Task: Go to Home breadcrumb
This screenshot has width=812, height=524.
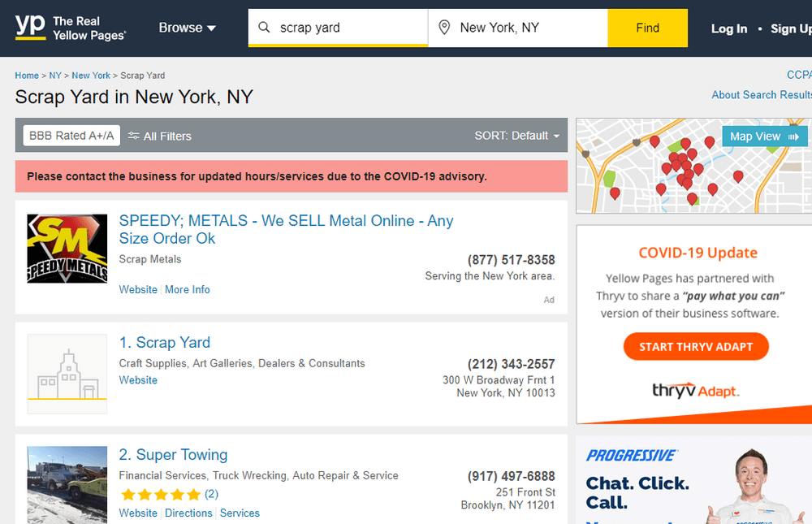Action: point(27,76)
